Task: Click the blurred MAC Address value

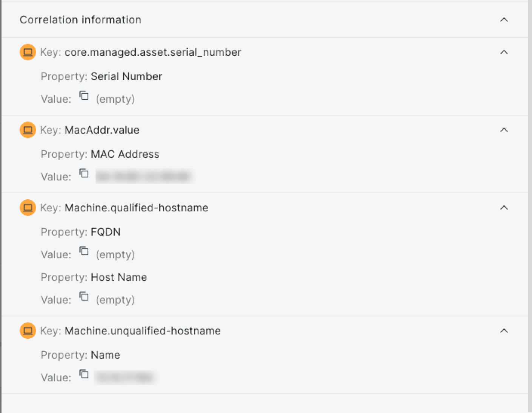Action: click(143, 177)
